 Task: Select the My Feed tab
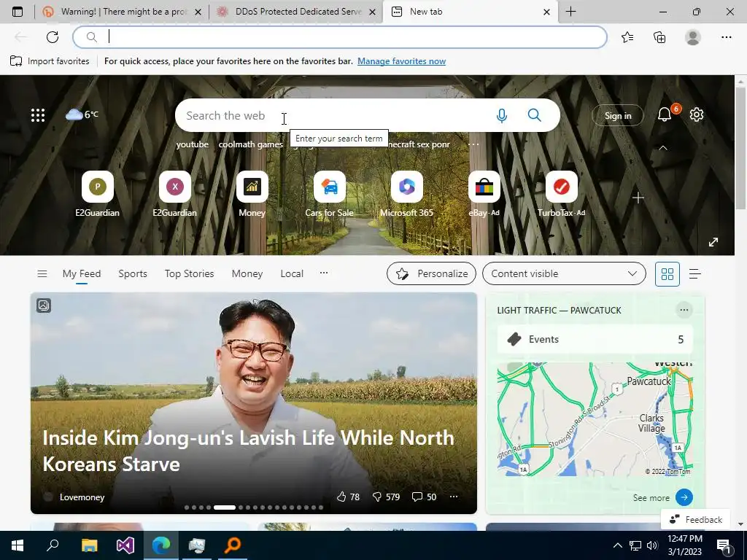[82, 274]
